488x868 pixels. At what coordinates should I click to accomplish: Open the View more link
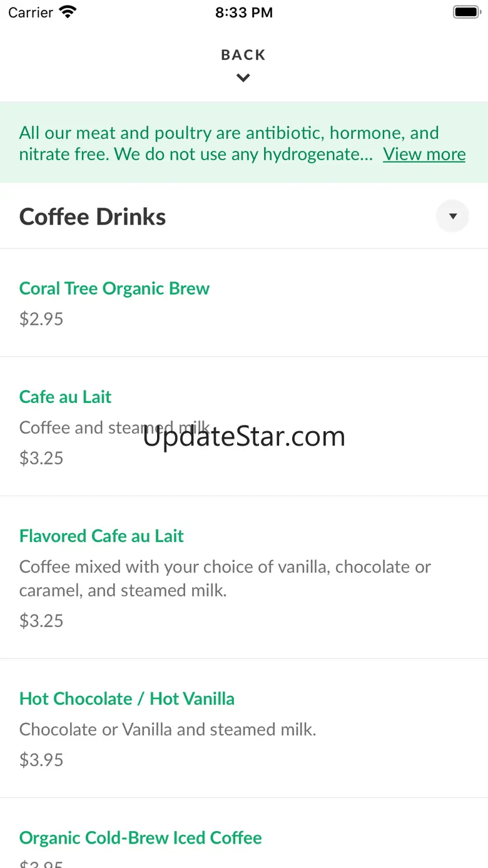[x=424, y=154]
